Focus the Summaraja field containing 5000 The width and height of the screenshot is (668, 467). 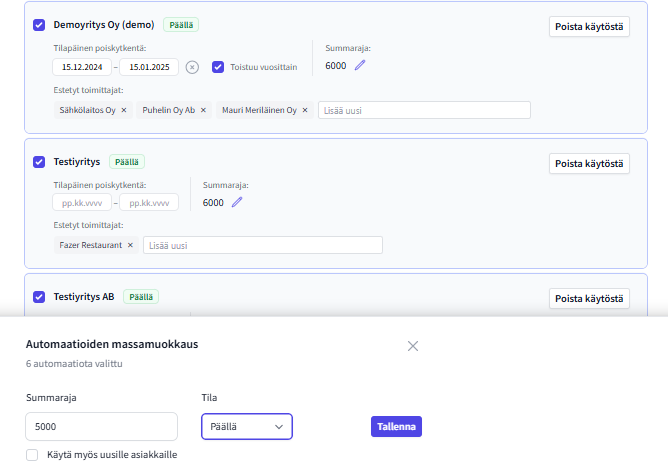tap(101, 427)
